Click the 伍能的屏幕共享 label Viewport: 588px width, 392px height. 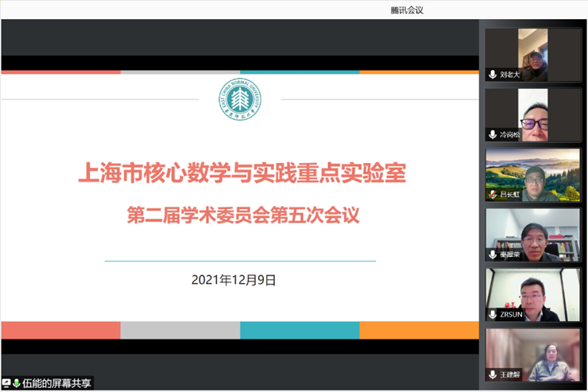(x=56, y=383)
